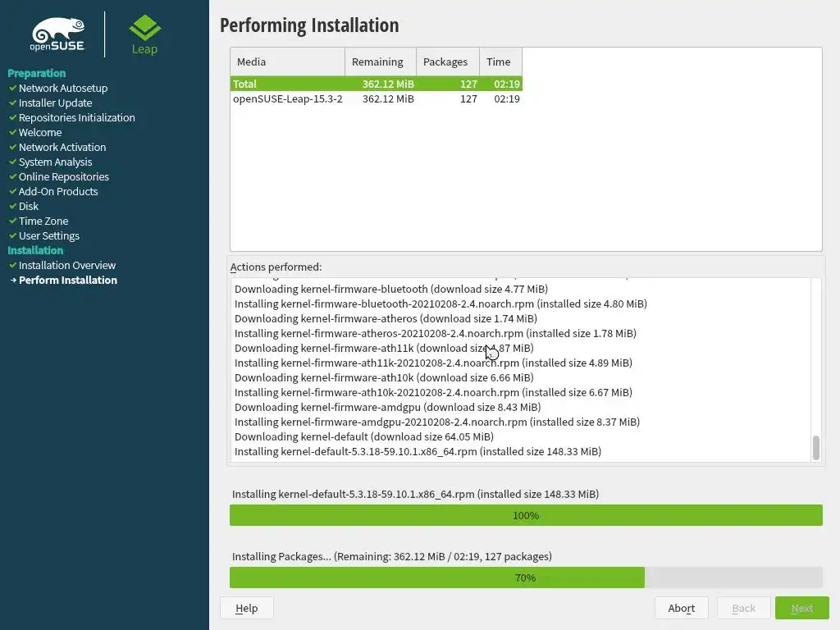Click the arrow beside Perform Installation
840x630 pixels.
point(13,281)
